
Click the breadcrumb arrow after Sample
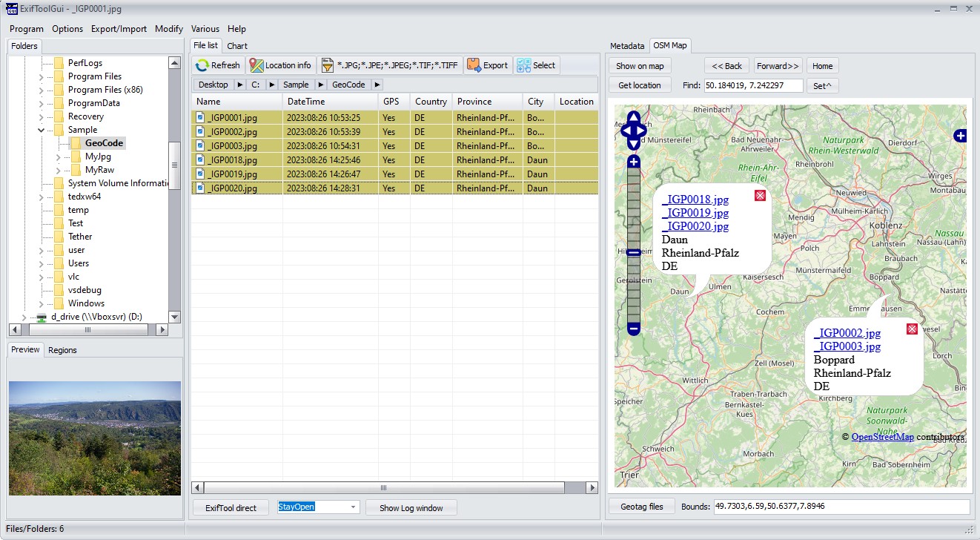tap(321, 85)
